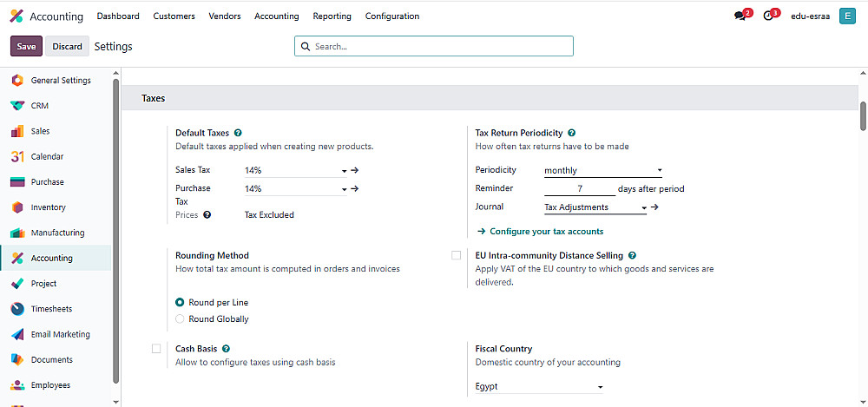Select Round Globally radio option
The width and height of the screenshot is (868, 407).
(180, 319)
